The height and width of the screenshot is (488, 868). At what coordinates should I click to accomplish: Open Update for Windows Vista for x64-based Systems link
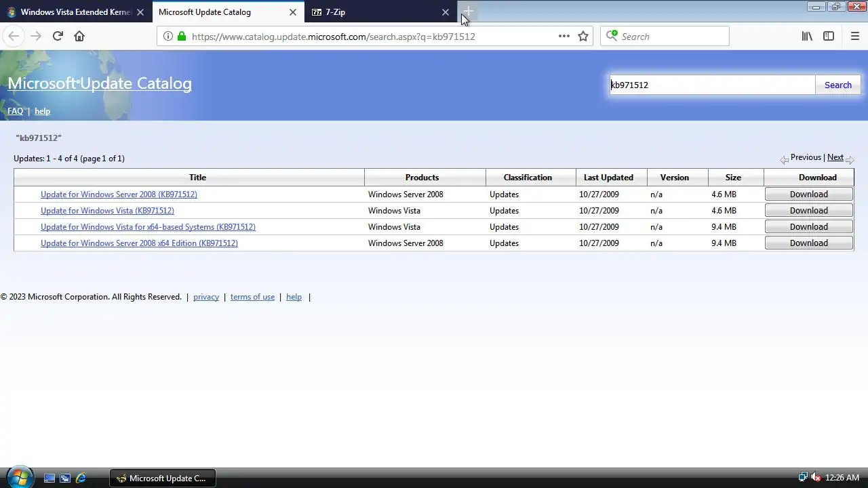148,227
